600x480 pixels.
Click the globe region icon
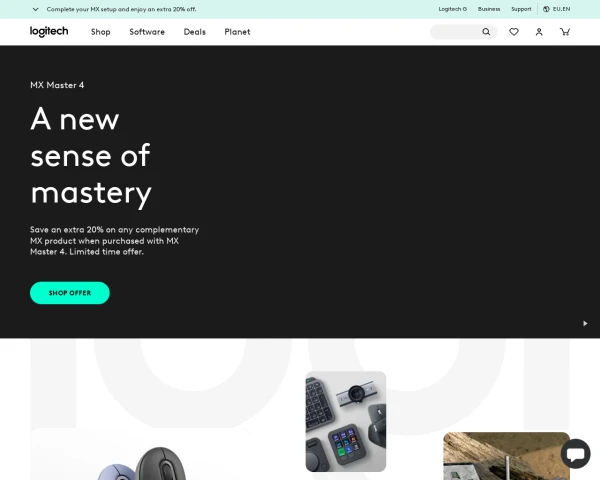[x=546, y=9]
